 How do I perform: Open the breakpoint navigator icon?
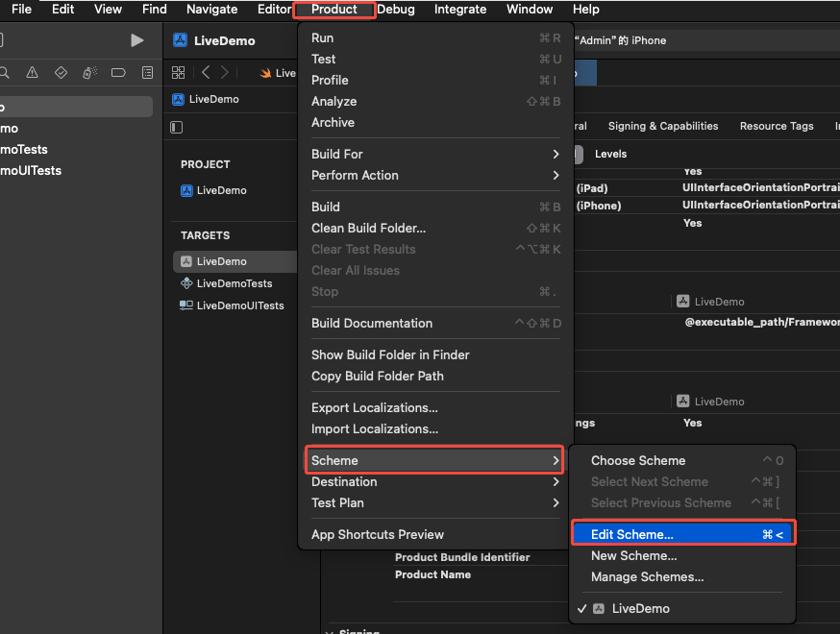pos(118,72)
